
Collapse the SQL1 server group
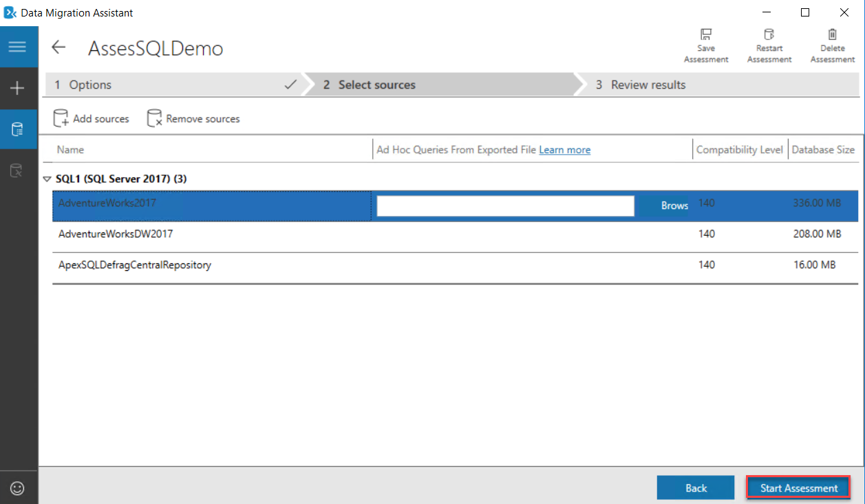tap(47, 179)
